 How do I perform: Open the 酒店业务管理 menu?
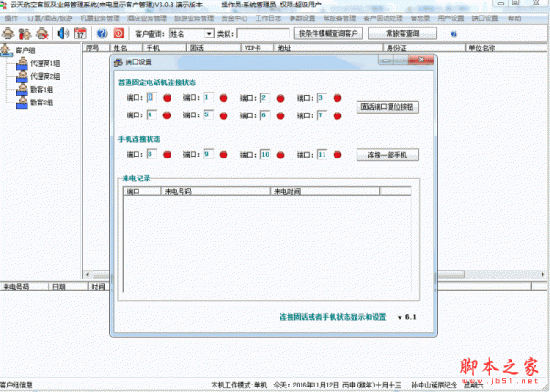point(147,18)
